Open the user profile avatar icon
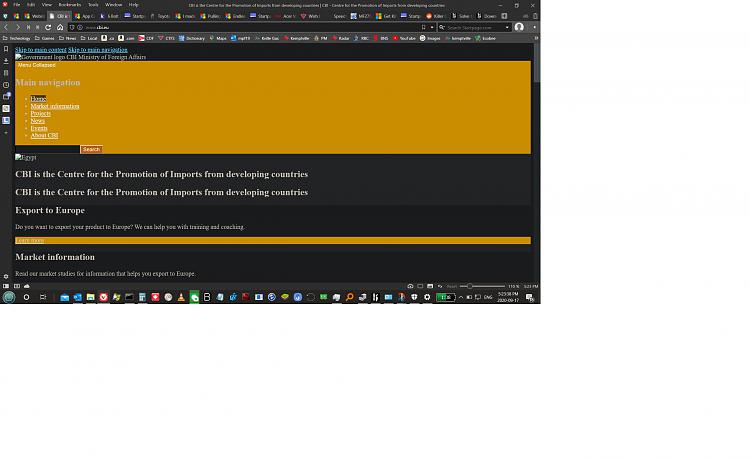The image size is (750, 459). tap(519, 27)
